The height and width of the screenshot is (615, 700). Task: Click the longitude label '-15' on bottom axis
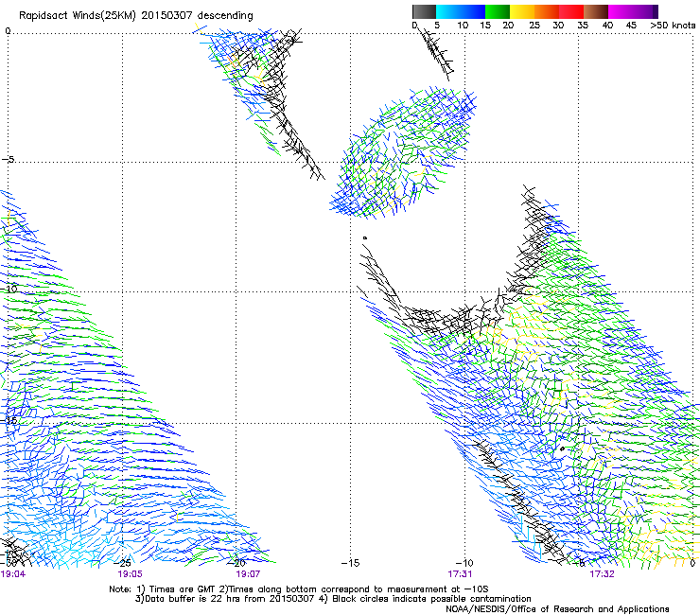point(350,563)
